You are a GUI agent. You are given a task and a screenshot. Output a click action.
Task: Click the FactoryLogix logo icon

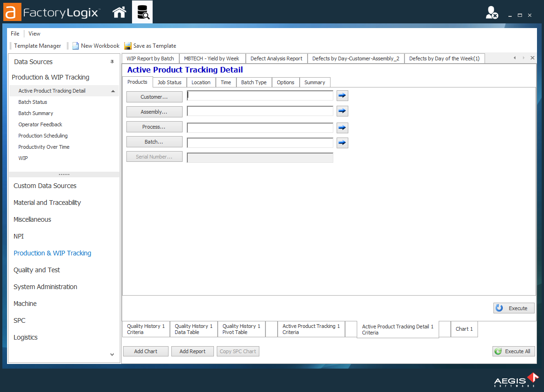click(x=12, y=12)
